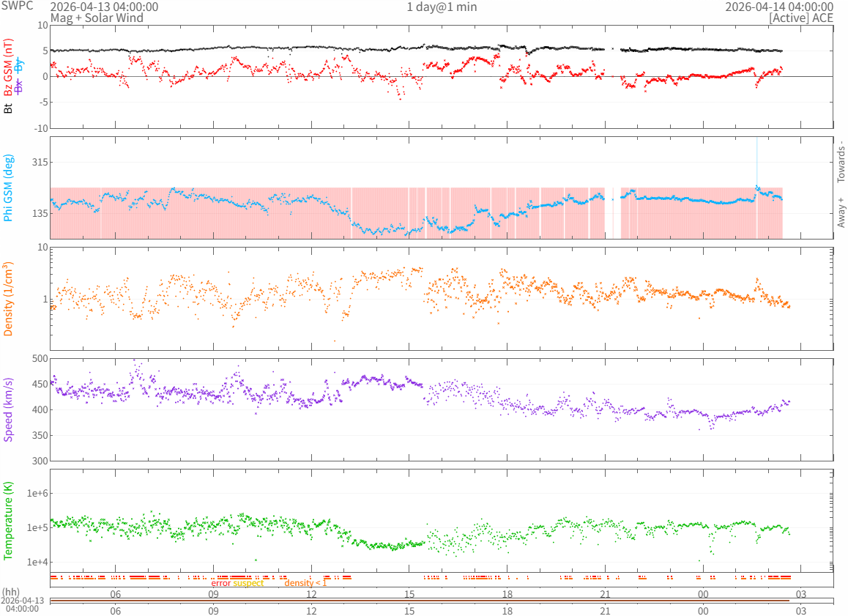This screenshot has width=848, height=616.
Task: Select the start time 2026-04-13 04:00:00 at top
Action: (x=105, y=7)
